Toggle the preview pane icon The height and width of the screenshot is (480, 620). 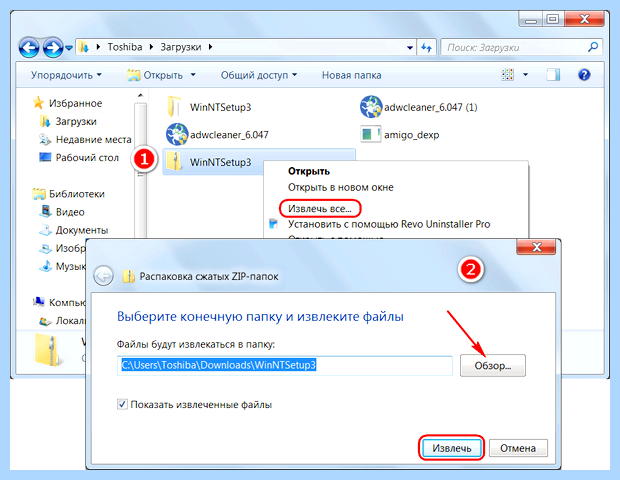point(553,74)
